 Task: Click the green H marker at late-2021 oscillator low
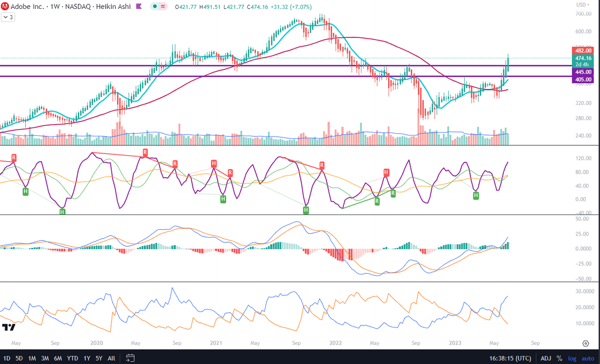click(x=306, y=210)
